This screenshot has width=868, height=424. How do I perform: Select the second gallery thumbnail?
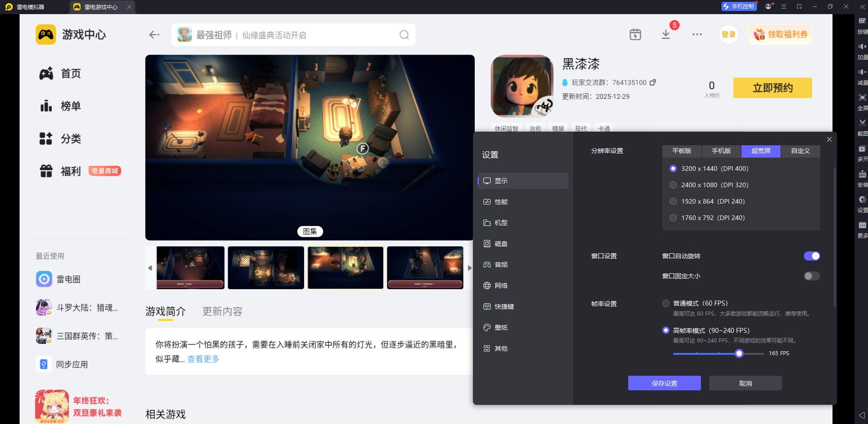tap(266, 268)
